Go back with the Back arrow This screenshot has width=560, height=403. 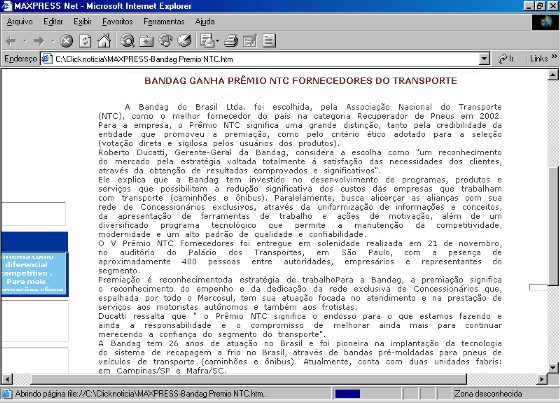tap(11, 41)
